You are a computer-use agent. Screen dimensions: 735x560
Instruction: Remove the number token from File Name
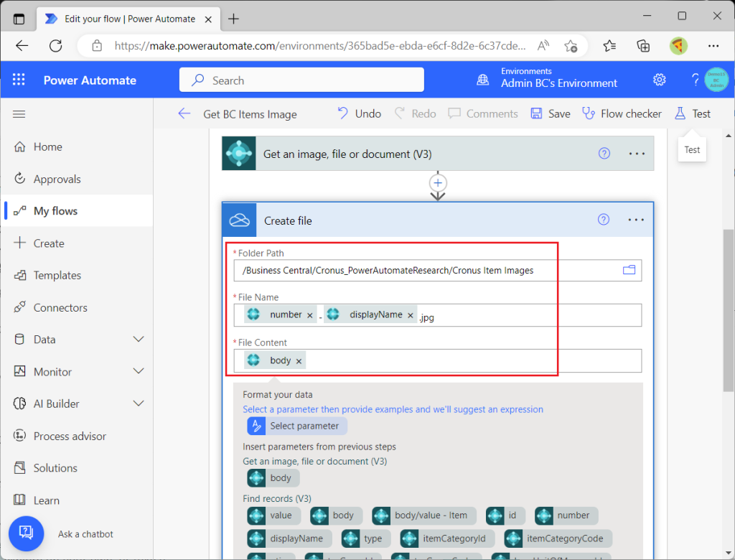tap(310, 315)
